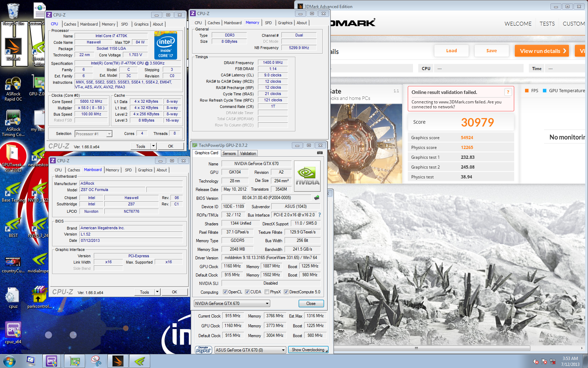Click Show Overclocking button
Viewport: 588px width, 368px height.
click(308, 350)
